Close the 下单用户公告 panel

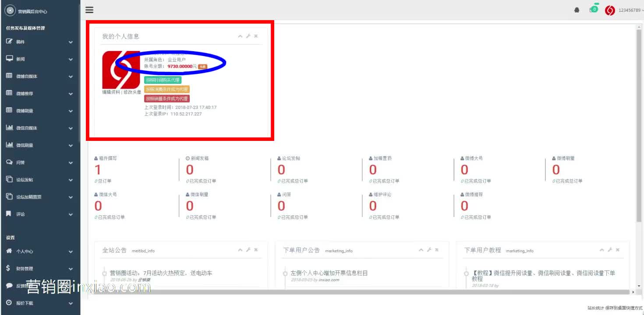click(437, 250)
